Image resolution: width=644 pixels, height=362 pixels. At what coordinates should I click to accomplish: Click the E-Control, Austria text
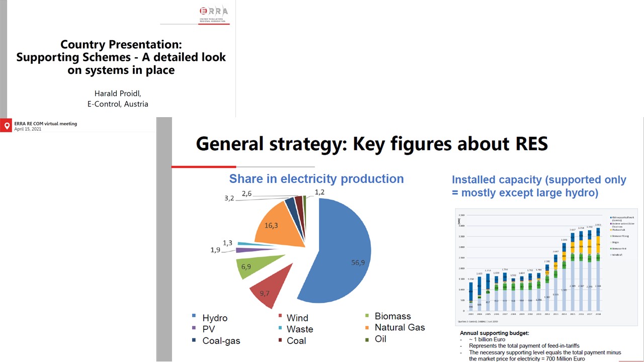pos(118,104)
